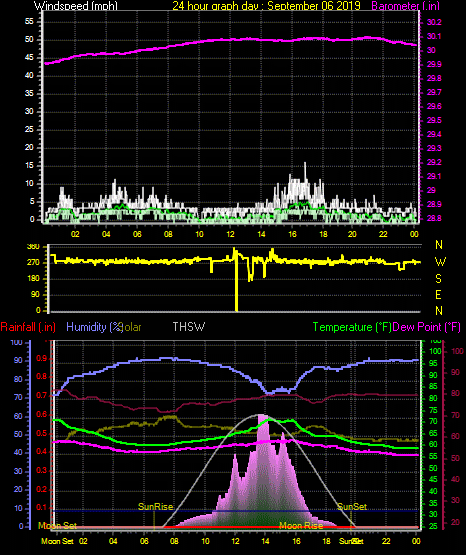Click the S compass label beside direction graph
The width and height of the screenshot is (466, 555).
pyautogui.click(x=438, y=279)
